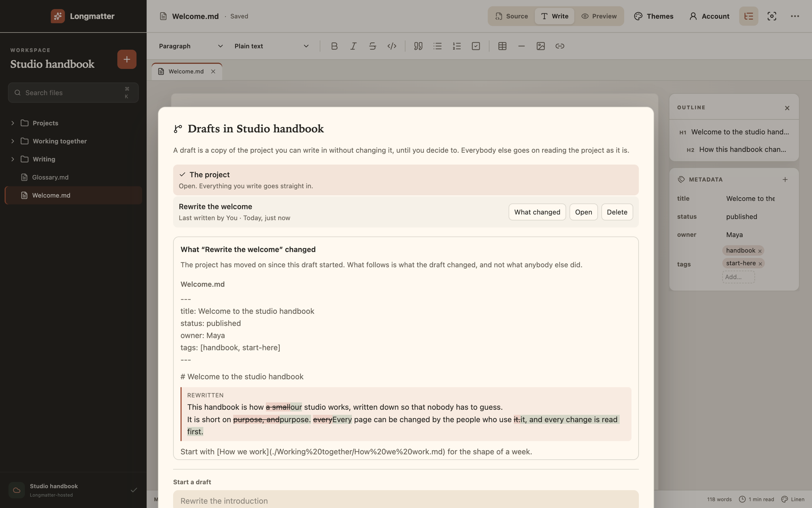Switch to Write mode
Image resolution: width=812 pixels, height=508 pixels.
pyautogui.click(x=554, y=16)
